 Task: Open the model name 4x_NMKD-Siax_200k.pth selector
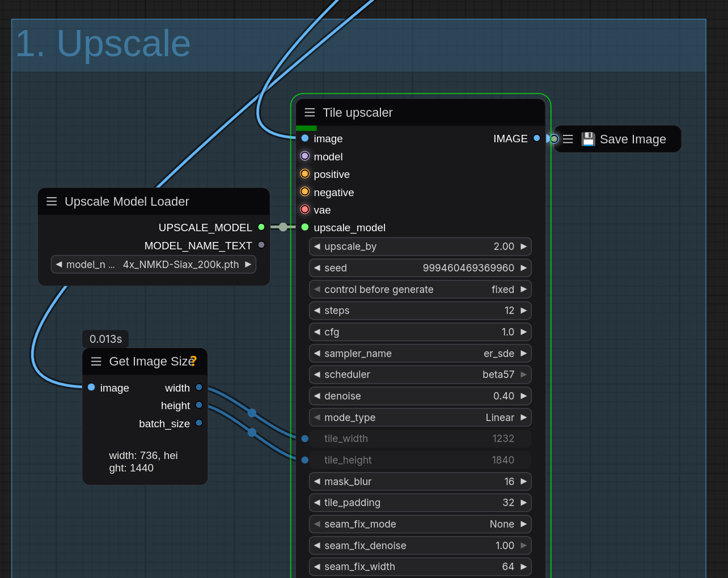point(153,265)
